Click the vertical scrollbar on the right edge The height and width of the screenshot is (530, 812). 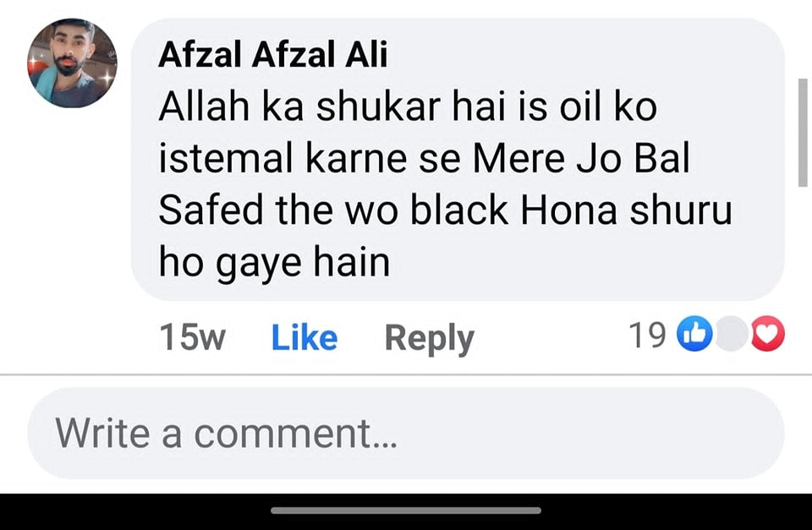click(x=804, y=133)
